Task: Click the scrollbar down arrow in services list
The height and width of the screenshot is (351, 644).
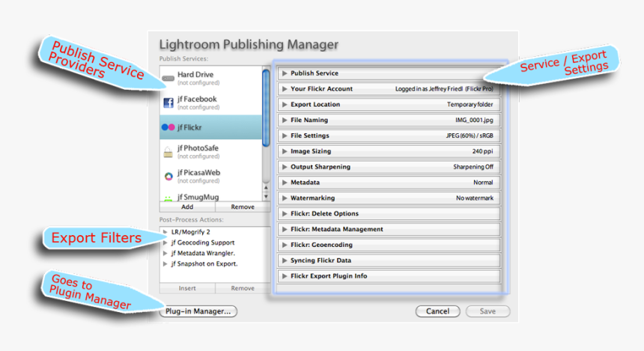Action: pos(266,196)
